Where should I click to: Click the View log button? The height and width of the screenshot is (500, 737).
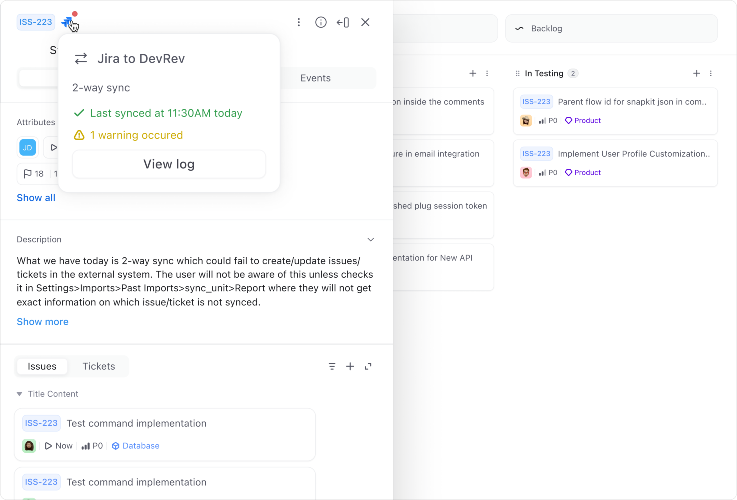169,164
